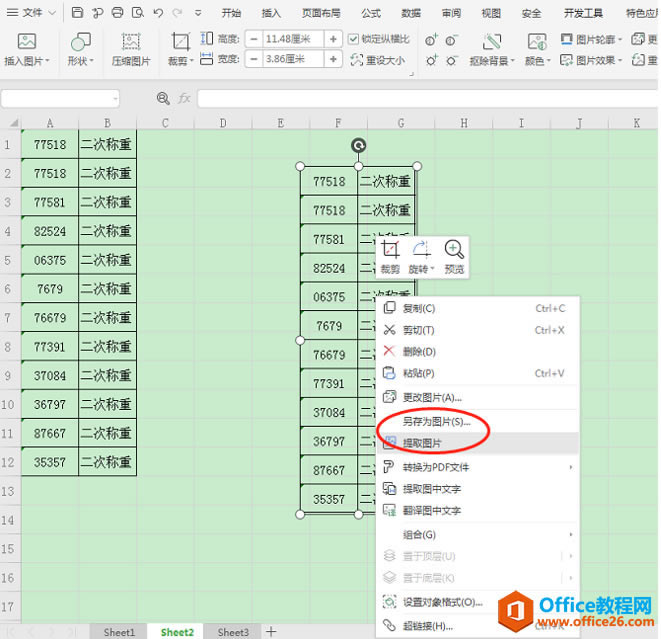Viewport: 661px width, 639px height.
Task: Open the 图片轮廓 picture outline dropdown
Action: [591, 40]
